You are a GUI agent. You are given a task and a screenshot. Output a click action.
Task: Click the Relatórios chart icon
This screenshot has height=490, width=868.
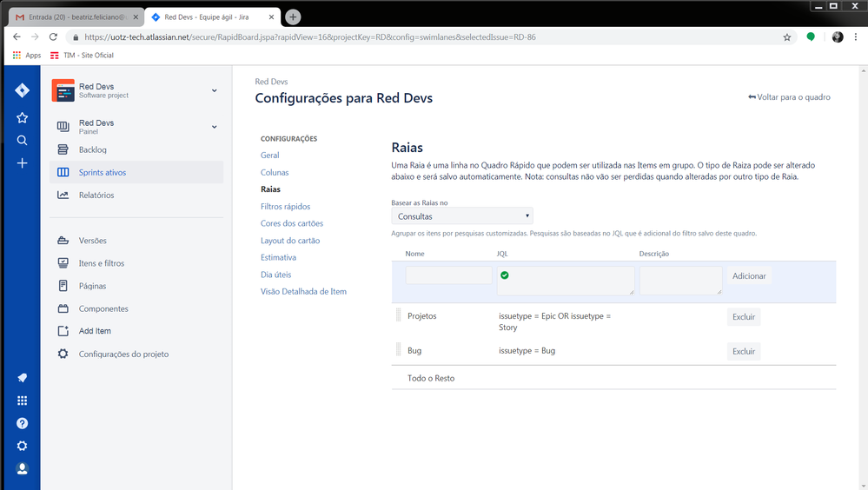pos(63,195)
